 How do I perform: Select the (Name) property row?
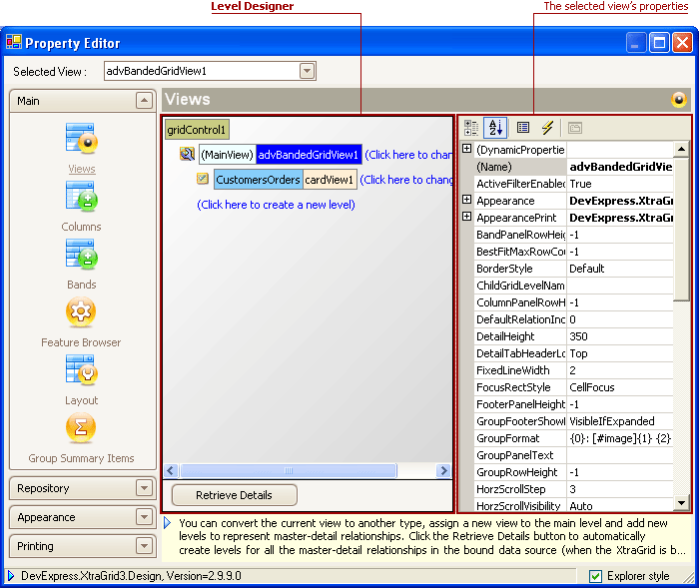(574, 167)
